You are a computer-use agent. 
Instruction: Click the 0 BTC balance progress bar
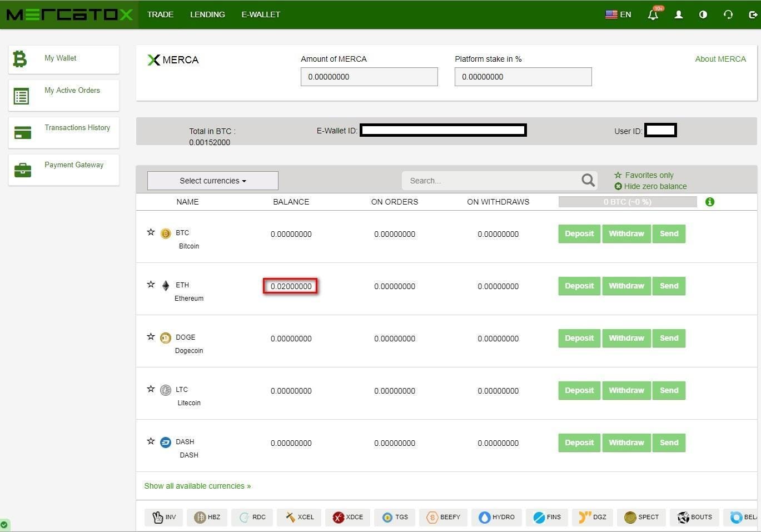(x=628, y=202)
